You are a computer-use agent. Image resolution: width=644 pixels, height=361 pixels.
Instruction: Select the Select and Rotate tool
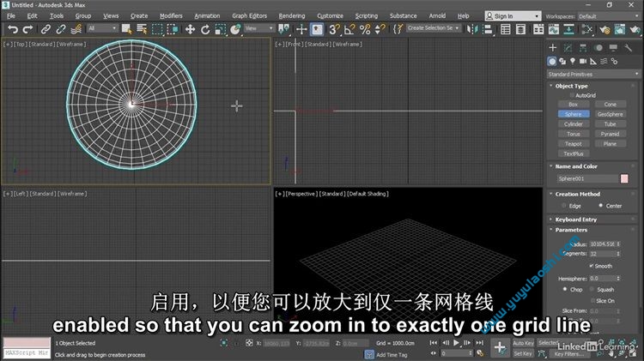[x=205, y=29]
